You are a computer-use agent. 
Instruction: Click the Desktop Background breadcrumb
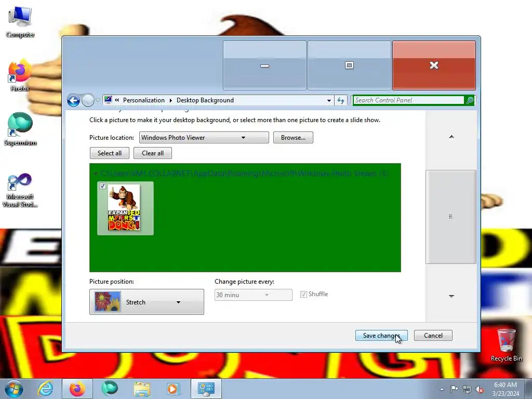(x=205, y=100)
